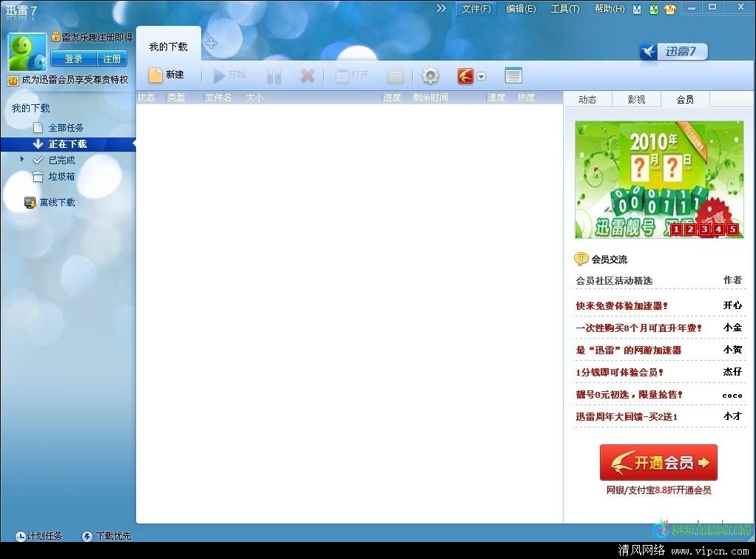Screen dimensions: 756x559
Task: Switch to 动态 tab in right panel
Action: coord(588,100)
